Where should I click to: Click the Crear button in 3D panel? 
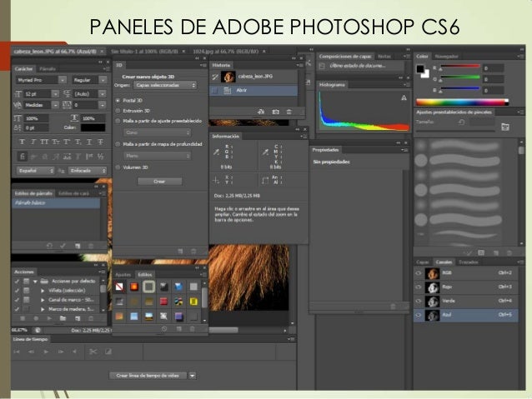point(159,182)
